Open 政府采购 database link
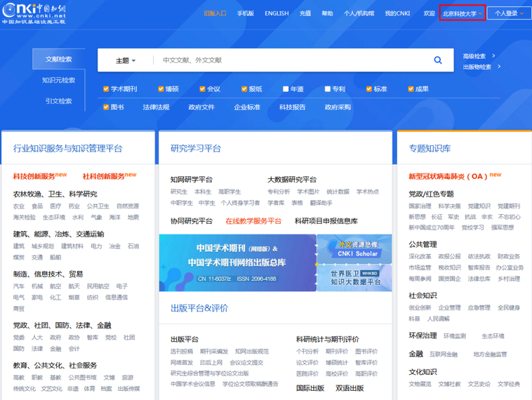532x400 pixels. (338, 107)
